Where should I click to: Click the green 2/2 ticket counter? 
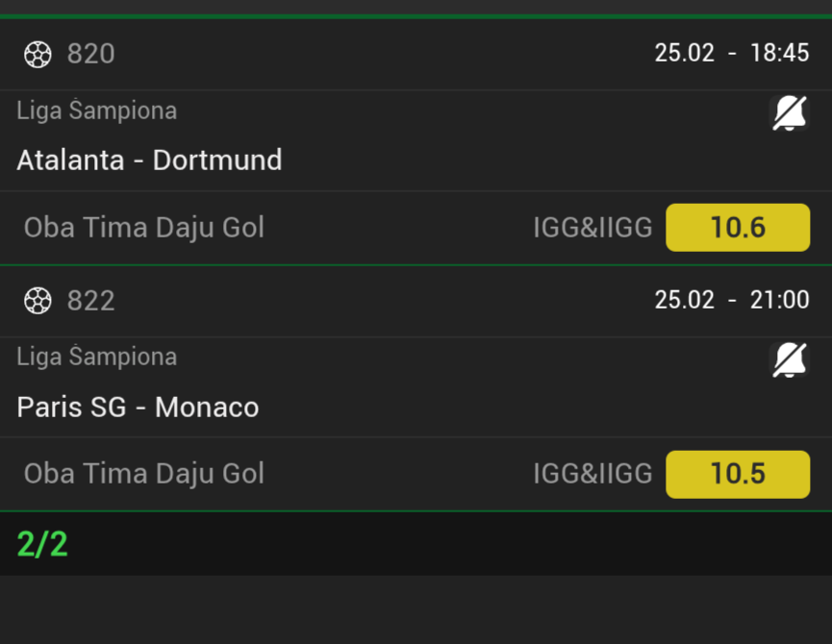click(x=42, y=544)
